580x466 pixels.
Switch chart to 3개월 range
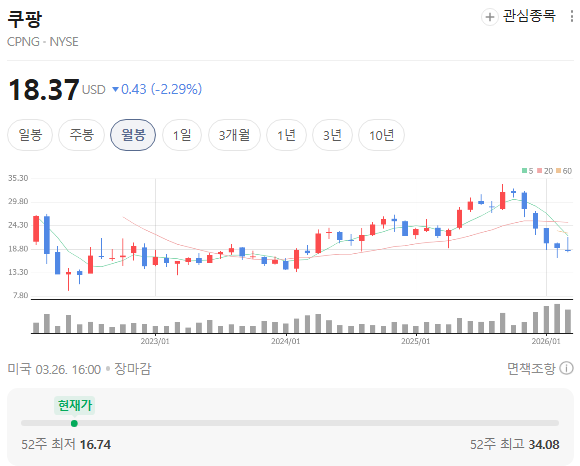point(234,135)
